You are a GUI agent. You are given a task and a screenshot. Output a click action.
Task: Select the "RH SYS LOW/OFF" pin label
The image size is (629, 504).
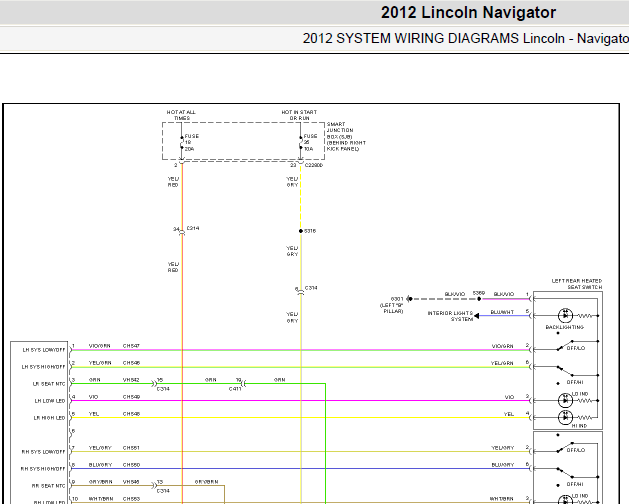pos(43,452)
